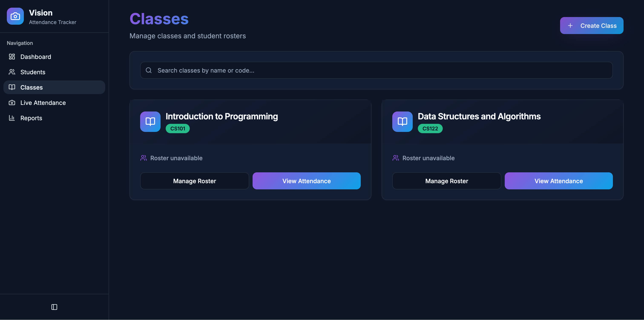The width and height of the screenshot is (644, 320).
Task: Toggle the sidebar collapse control
Action: tap(54, 307)
